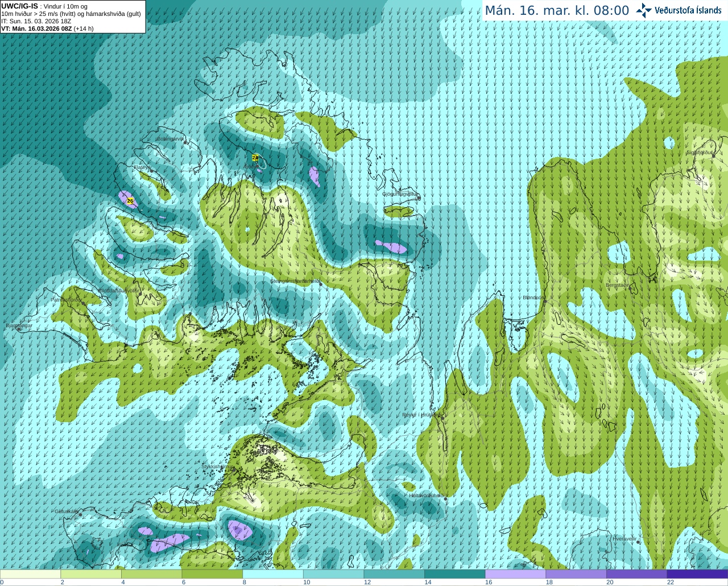
Task: Click the yellow 25 gust marker
Action: pyautogui.click(x=130, y=201)
